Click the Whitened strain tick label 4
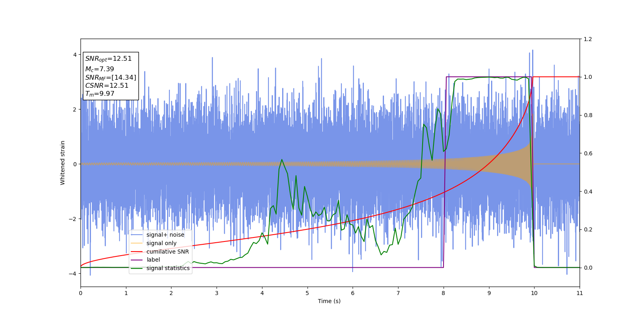Viewport: 644px width, 322px height. click(x=75, y=55)
